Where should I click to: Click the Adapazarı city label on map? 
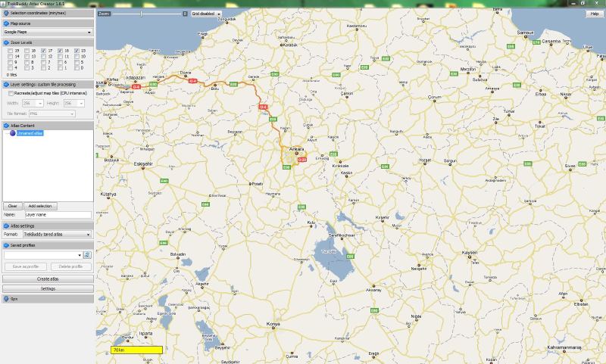[135, 78]
